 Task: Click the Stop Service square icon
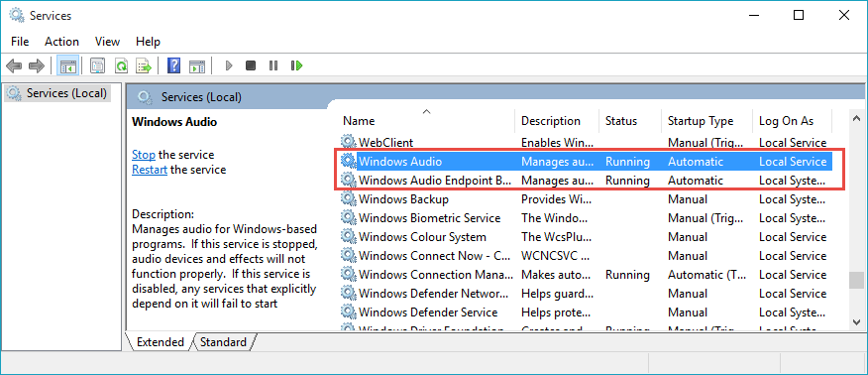point(251,65)
